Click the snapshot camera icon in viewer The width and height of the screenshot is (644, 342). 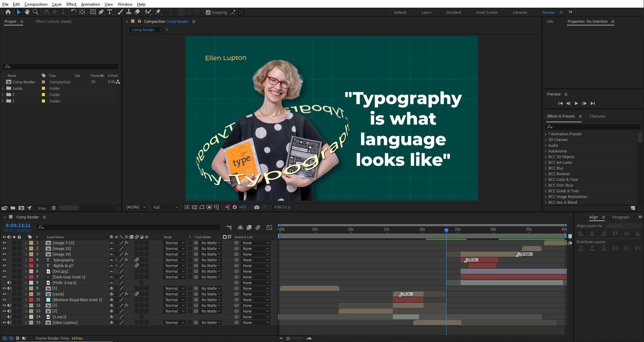(x=257, y=207)
